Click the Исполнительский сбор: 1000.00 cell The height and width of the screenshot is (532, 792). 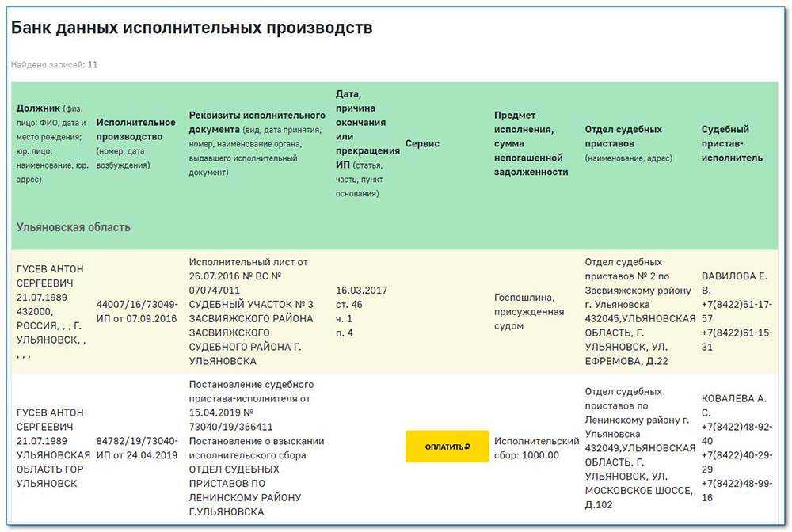point(536,448)
